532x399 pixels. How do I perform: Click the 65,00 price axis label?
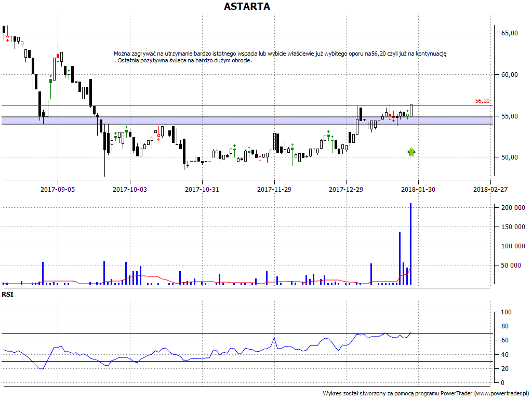point(510,33)
